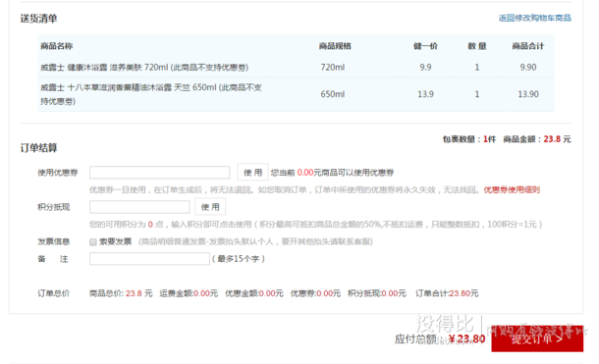The height and width of the screenshot is (364, 599).
Task: Click the 13.90 item total cell
Action: 528,94
